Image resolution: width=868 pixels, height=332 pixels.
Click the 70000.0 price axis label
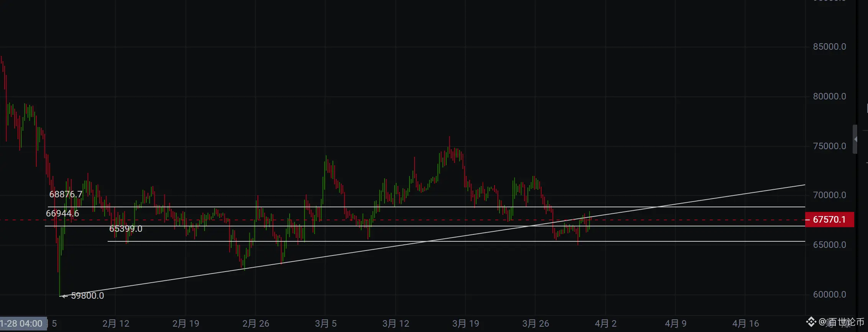[x=830, y=195]
